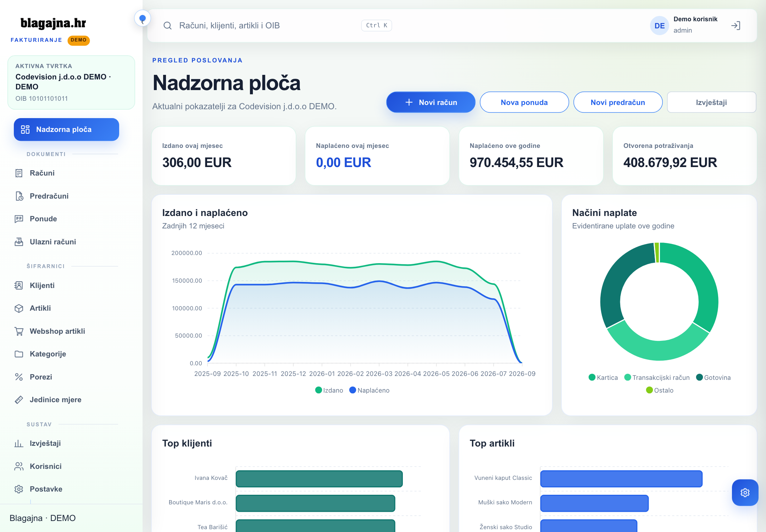This screenshot has height=532, width=766.
Task: Toggle Kartica in payment legend
Action: coord(603,377)
